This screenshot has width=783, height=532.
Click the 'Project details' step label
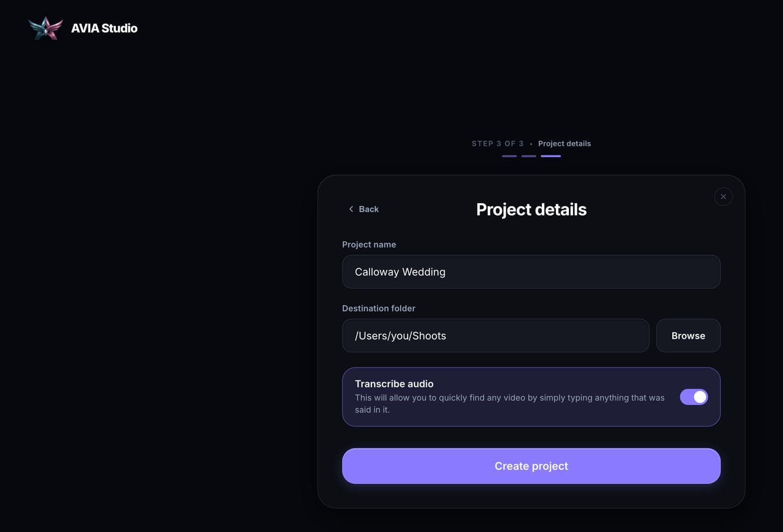tap(564, 144)
